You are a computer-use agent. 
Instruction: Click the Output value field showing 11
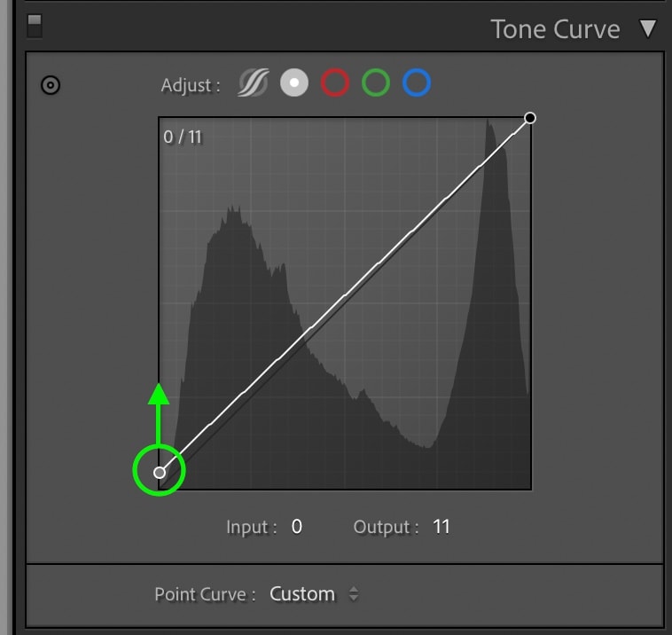pyautogui.click(x=441, y=527)
